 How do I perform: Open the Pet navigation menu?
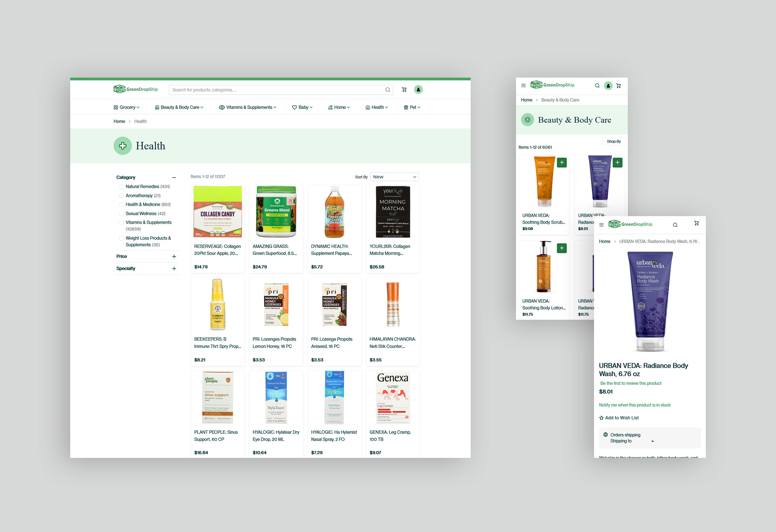tap(412, 107)
